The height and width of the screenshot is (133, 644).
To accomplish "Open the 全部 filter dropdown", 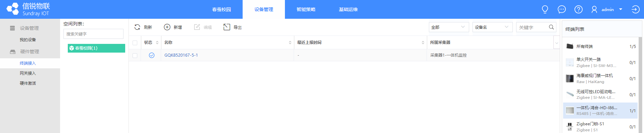I will click(x=449, y=27).
